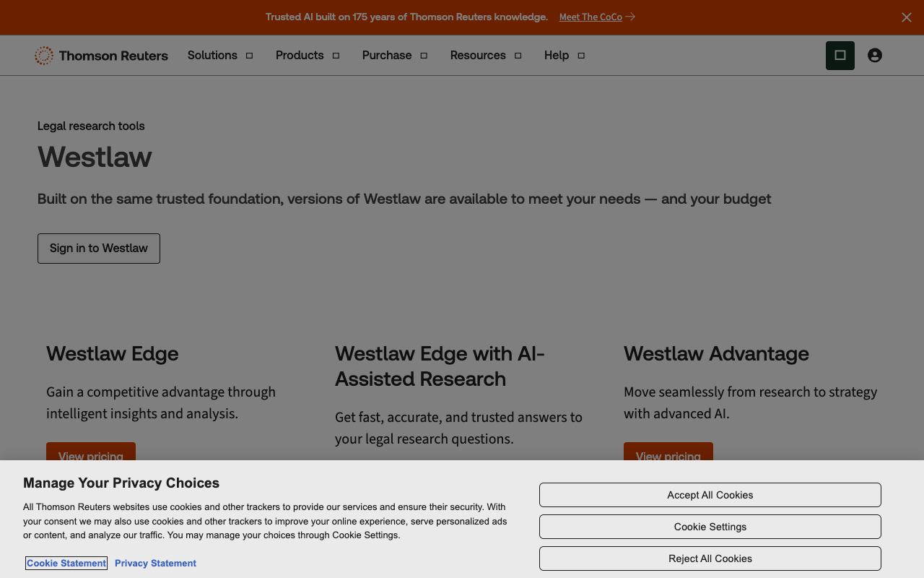Click the Thomson Reuters logo
Viewport: 924px width, 578px height.
pos(101,56)
